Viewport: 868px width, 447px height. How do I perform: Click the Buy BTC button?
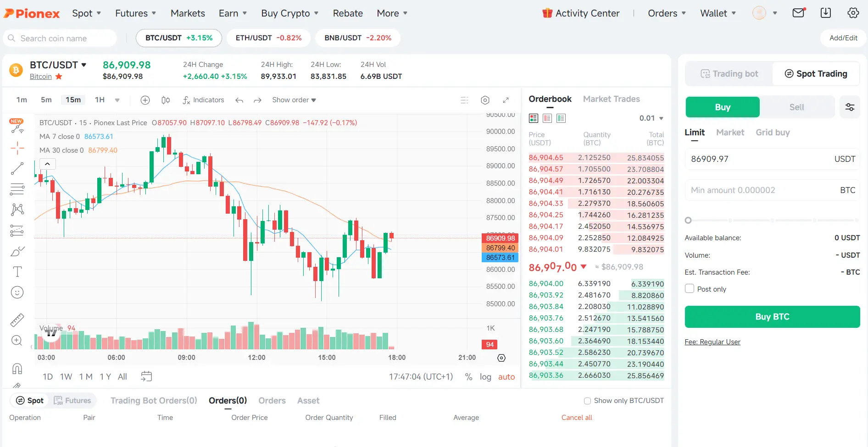point(772,317)
